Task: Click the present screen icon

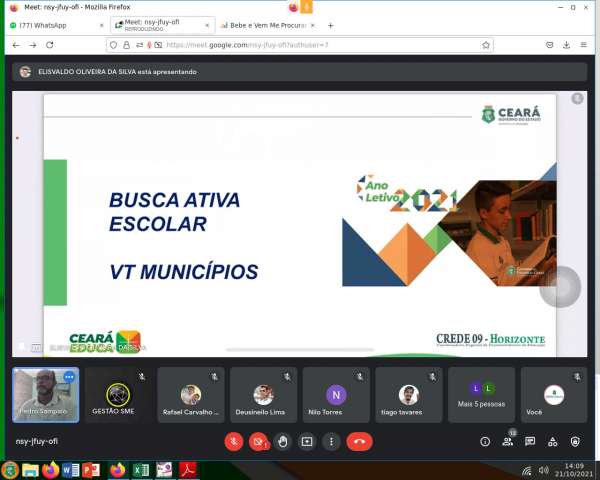Action: [x=307, y=441]
